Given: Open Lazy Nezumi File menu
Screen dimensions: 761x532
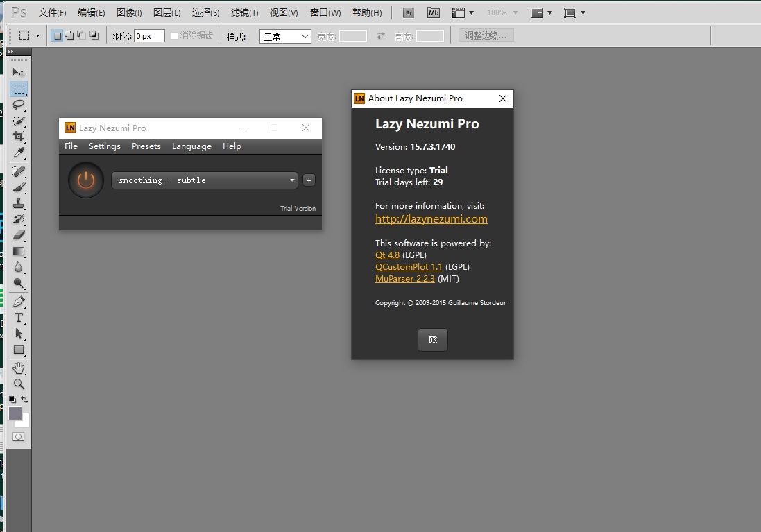Looking at the screenshot, I should click(71, 146).
